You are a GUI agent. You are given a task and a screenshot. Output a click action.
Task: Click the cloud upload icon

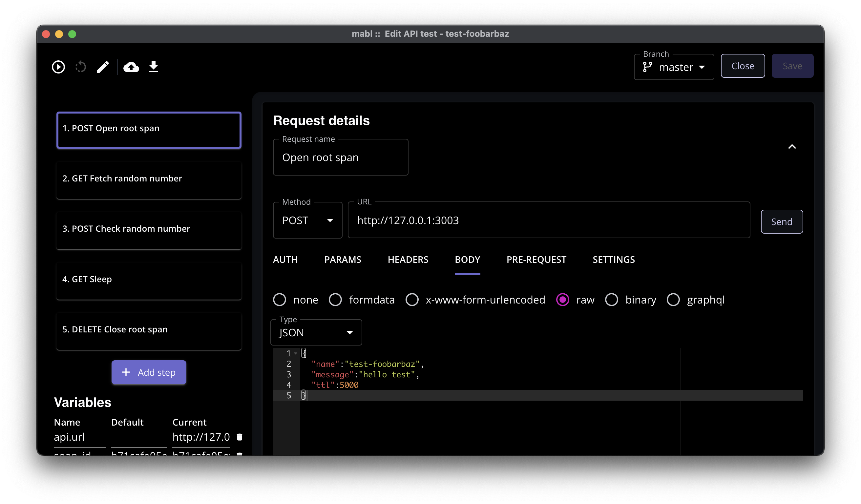131,67
